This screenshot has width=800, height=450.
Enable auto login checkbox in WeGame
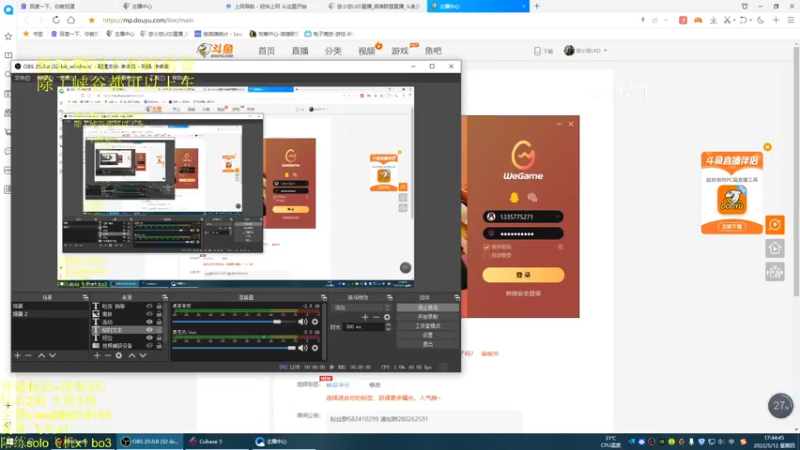click(x=486, y=255)
